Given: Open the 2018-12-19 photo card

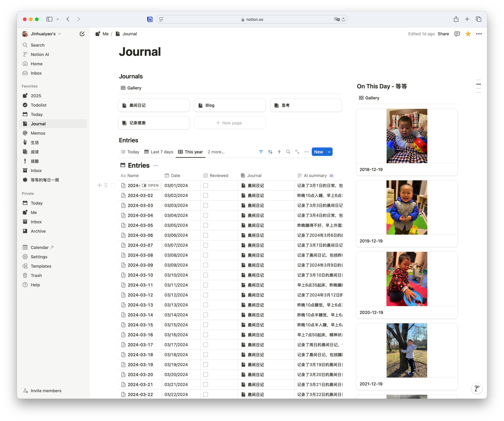Looking at the screenshot, I should [407, 142].
